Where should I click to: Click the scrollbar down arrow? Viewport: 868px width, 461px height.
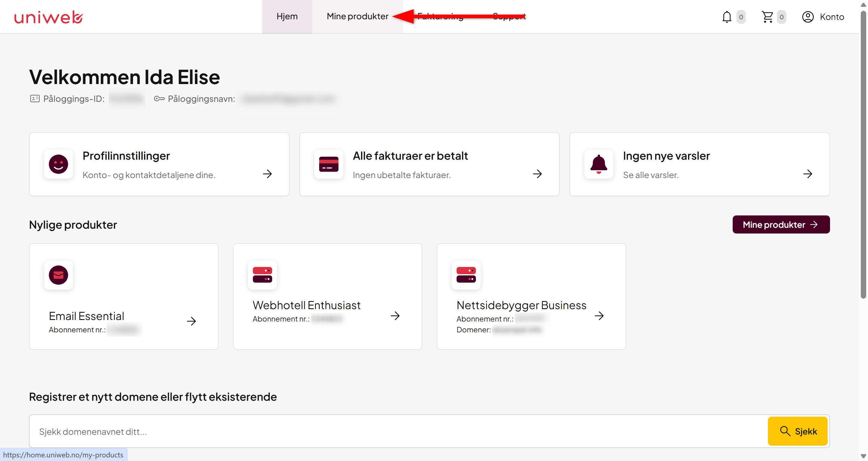[x=863, y=456]
